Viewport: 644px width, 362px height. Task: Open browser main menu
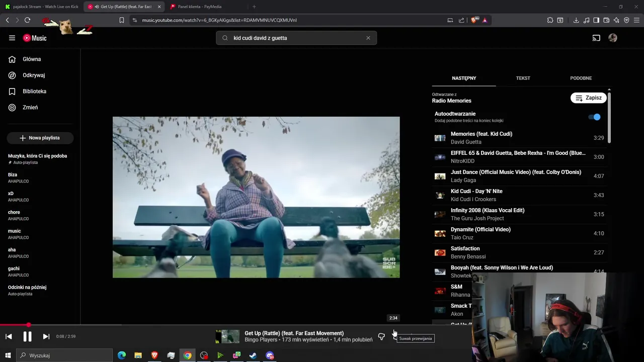[x=636, y=20]
